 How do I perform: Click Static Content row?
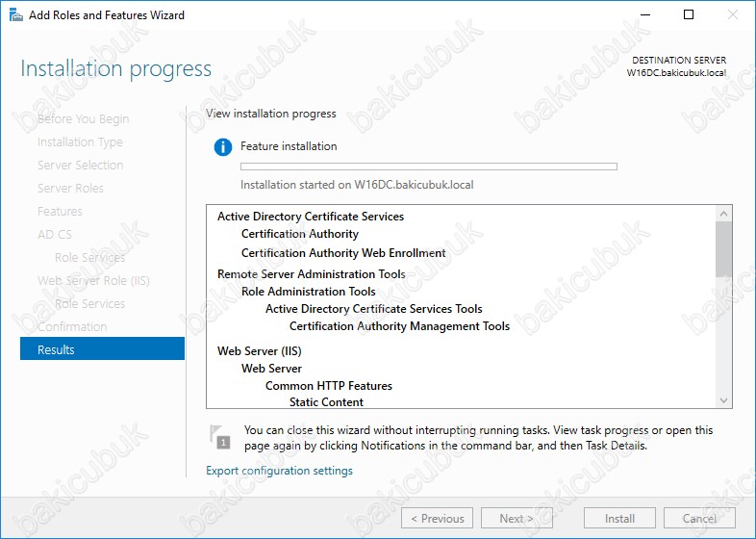tap(326, 402)
